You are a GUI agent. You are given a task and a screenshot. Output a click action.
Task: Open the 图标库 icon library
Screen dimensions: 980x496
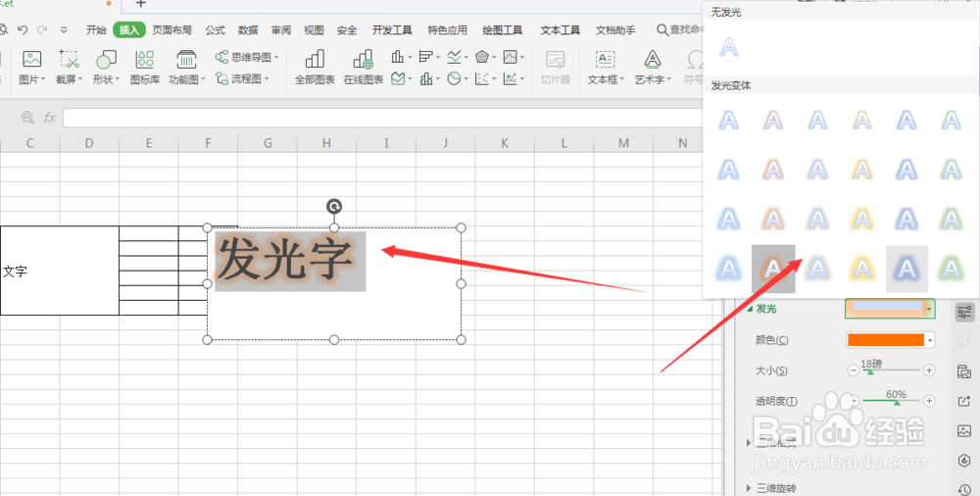[x=144, y=60]
